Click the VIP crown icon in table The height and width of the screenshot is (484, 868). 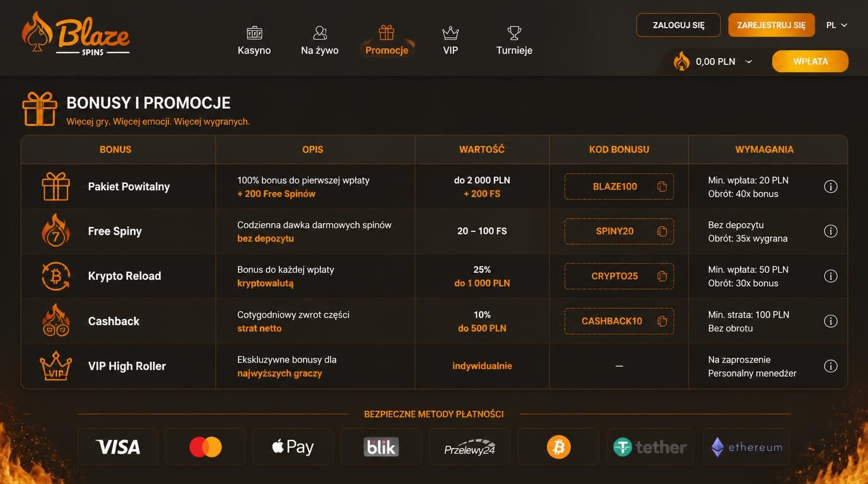(x=56, y=366)
